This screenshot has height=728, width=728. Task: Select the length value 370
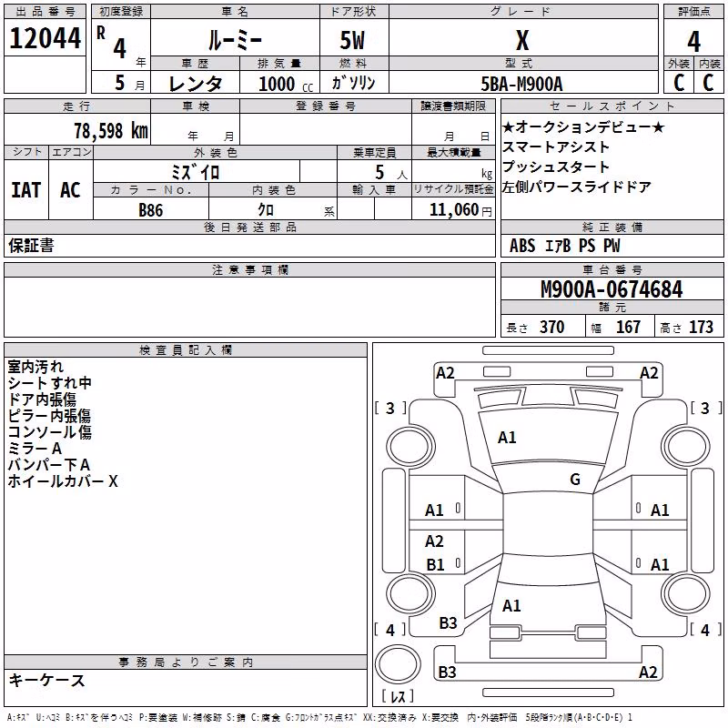(551, 327)
